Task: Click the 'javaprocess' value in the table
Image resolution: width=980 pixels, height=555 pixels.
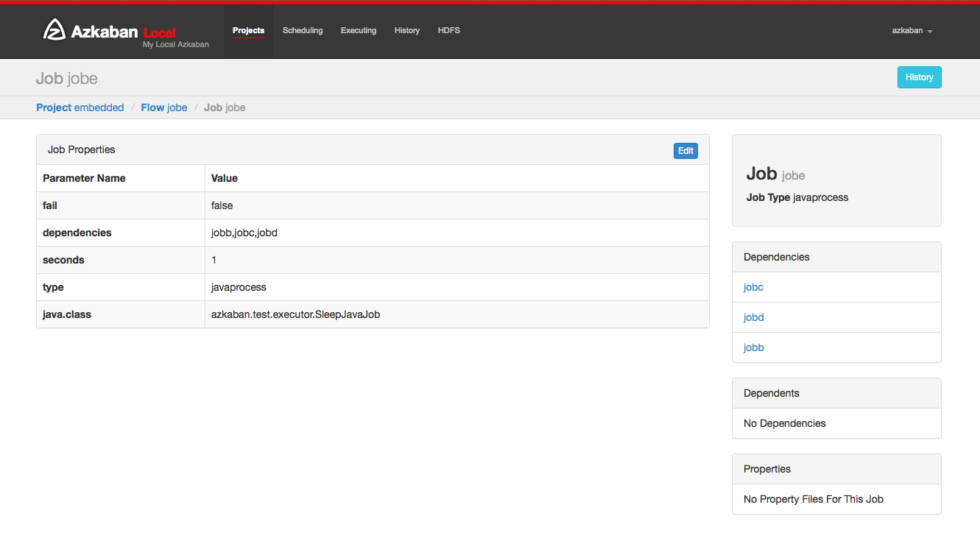Action: click(457, 287)
